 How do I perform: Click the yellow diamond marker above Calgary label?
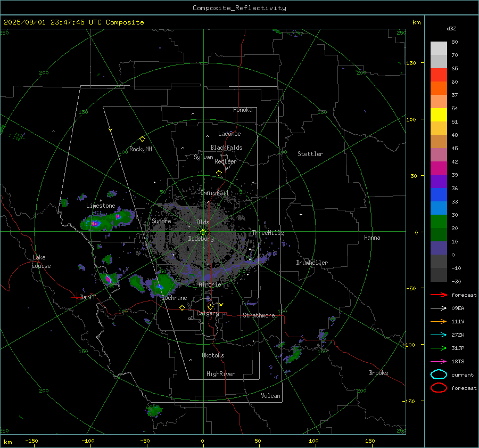click(x=210, y=307)
